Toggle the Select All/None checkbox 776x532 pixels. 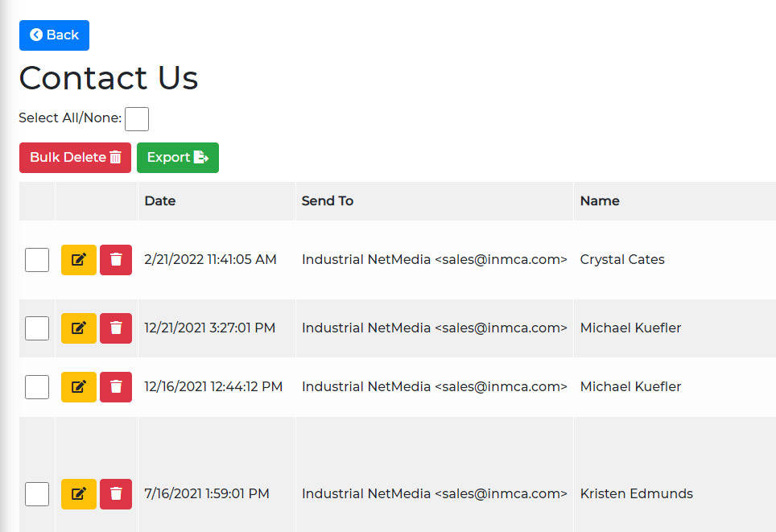[137, 119]
